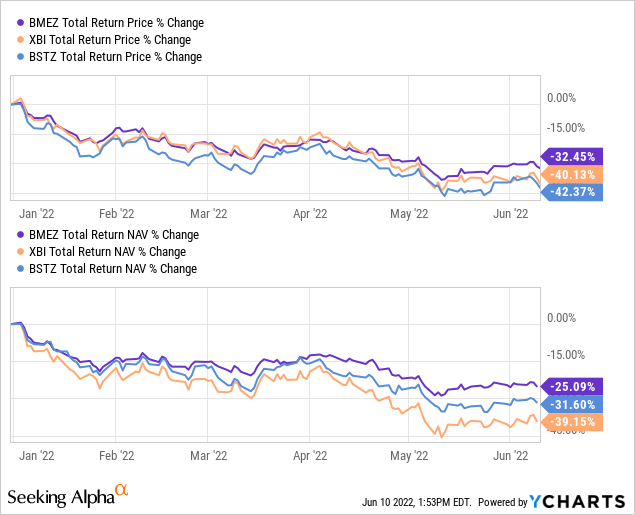Click the -39.15% orange NAV flag

pos(572,422)
